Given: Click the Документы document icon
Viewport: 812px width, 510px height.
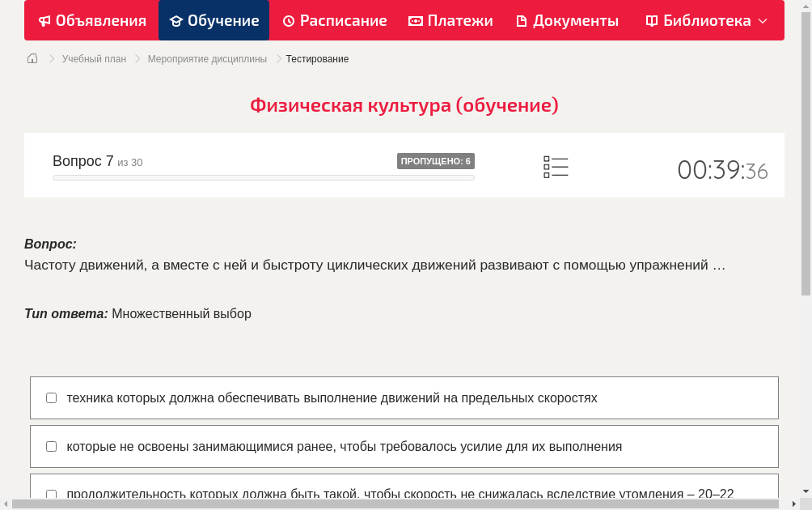Looking at the screenshot, I should coord(522,20).
